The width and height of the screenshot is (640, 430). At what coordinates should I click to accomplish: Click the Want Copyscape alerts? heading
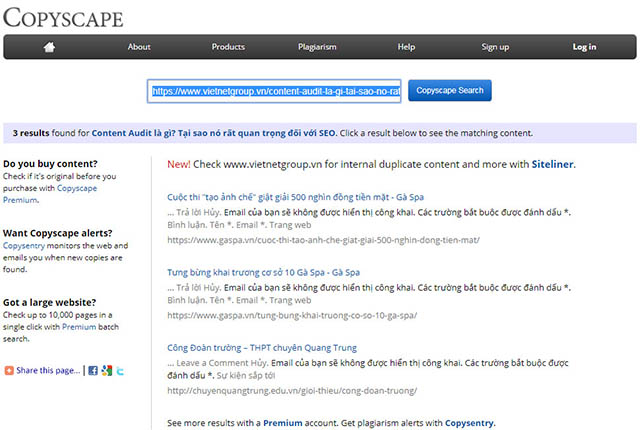(58, 233)
